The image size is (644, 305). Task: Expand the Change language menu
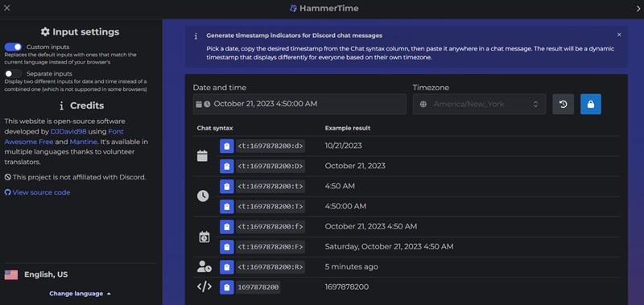pos(80,294)
